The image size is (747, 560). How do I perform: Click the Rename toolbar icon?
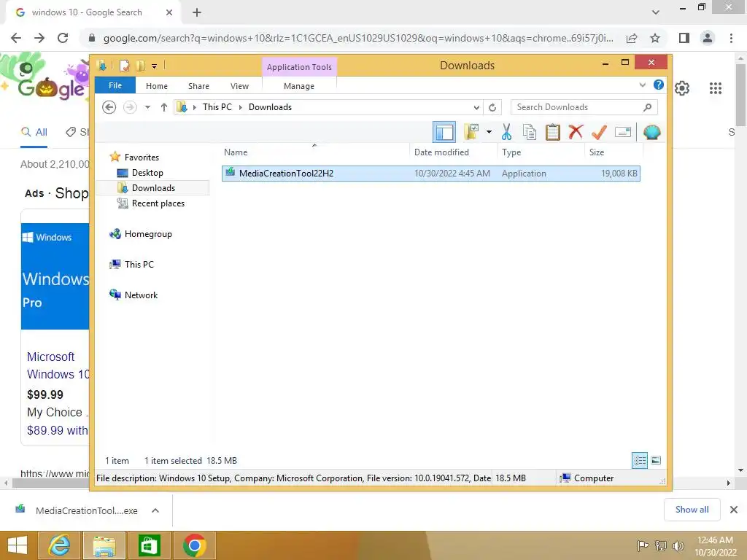[x=623, y=132]
